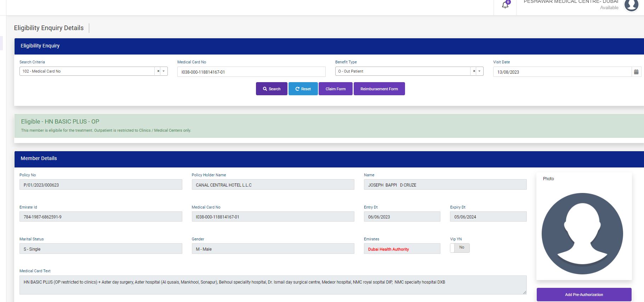Viewport: 644px width, 302px height.
Task: Click the Search button with magnifier icon
Action: (272, 89)
